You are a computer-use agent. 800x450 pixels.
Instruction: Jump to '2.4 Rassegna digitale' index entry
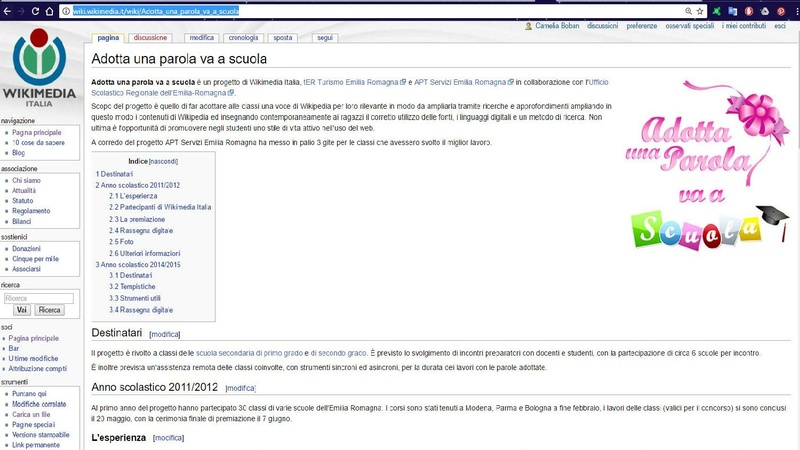(141, 231)
